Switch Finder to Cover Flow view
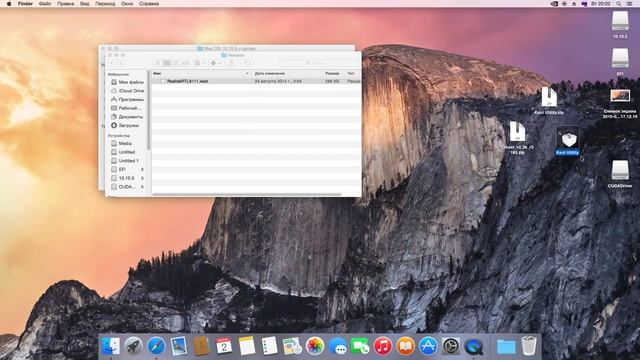Screen dimensions: 640x360 185,63
